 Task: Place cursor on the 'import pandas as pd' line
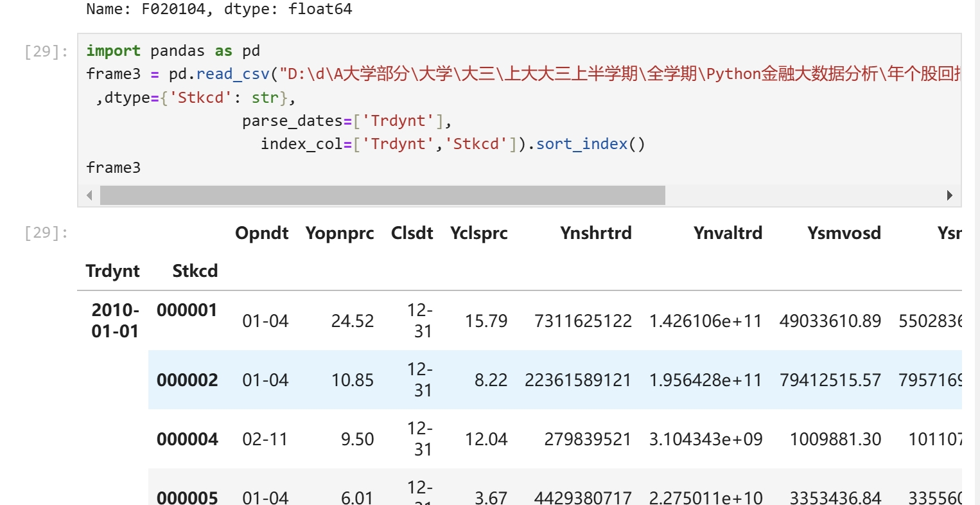[173, 51]
